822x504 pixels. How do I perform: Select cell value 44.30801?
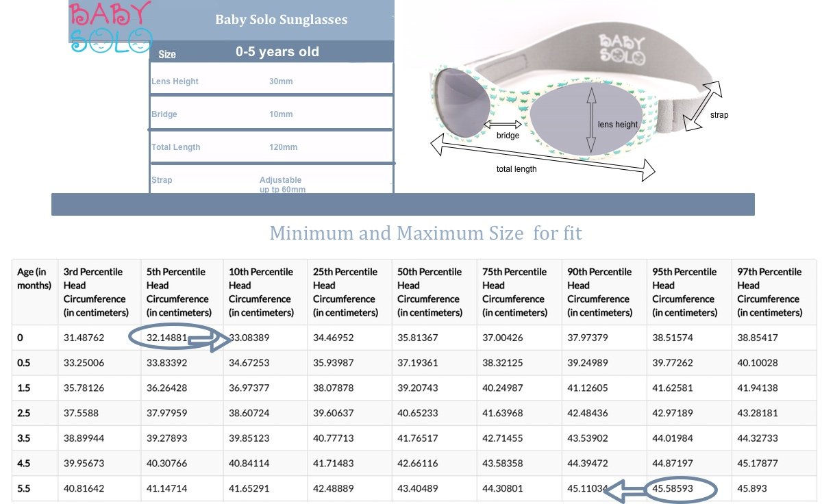click(503, 489)
